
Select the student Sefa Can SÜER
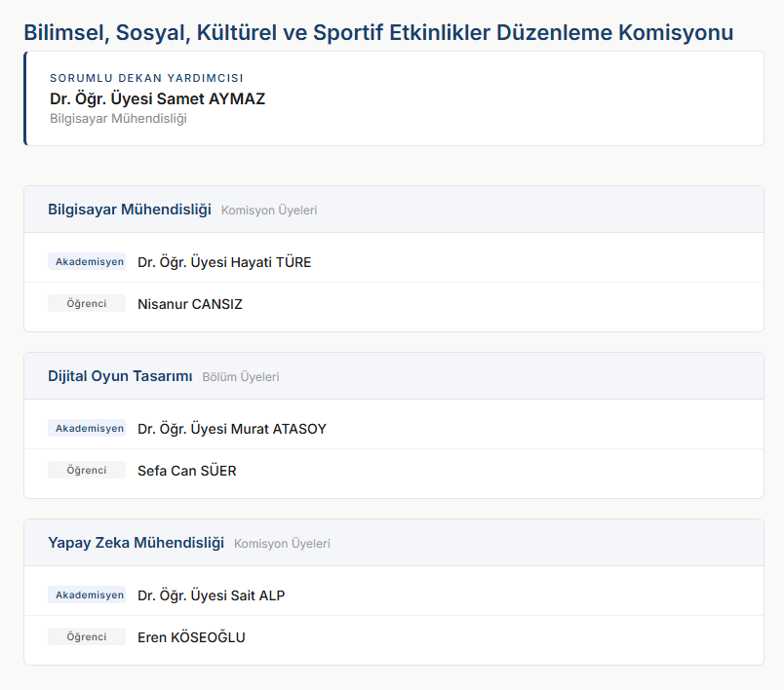point(186,471)
